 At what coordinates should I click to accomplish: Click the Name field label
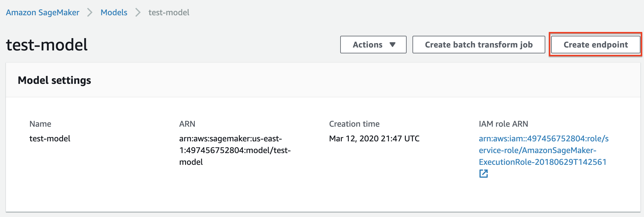[x=40, y=124]
